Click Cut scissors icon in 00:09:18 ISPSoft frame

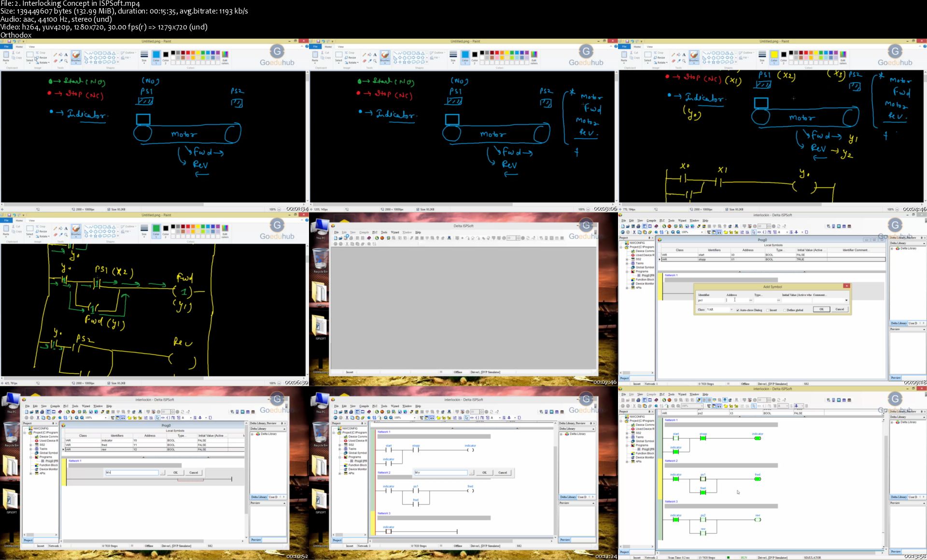(x=634, y=232)
